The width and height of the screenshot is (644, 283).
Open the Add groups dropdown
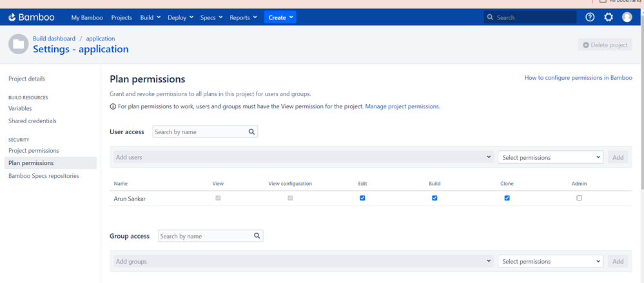tap(303, 261)
